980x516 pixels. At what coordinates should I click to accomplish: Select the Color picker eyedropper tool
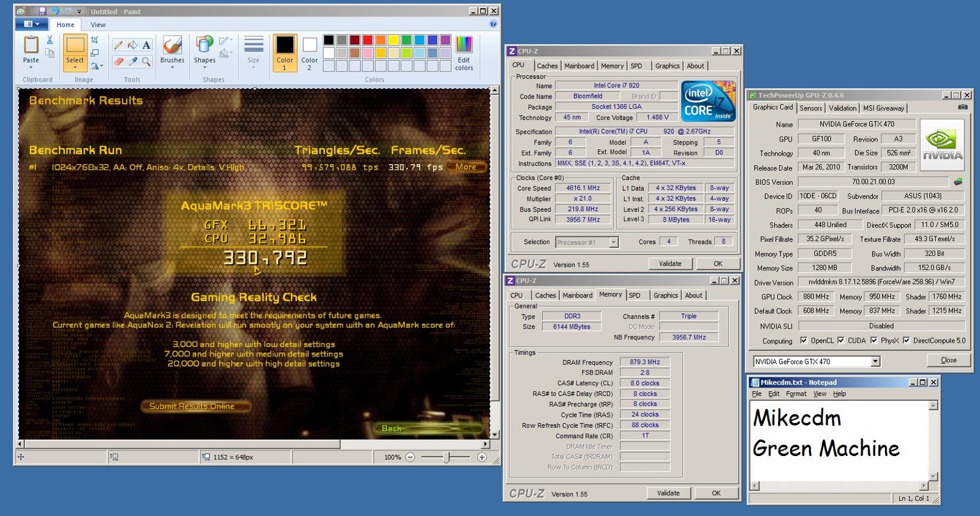click(x=132, y=61)
